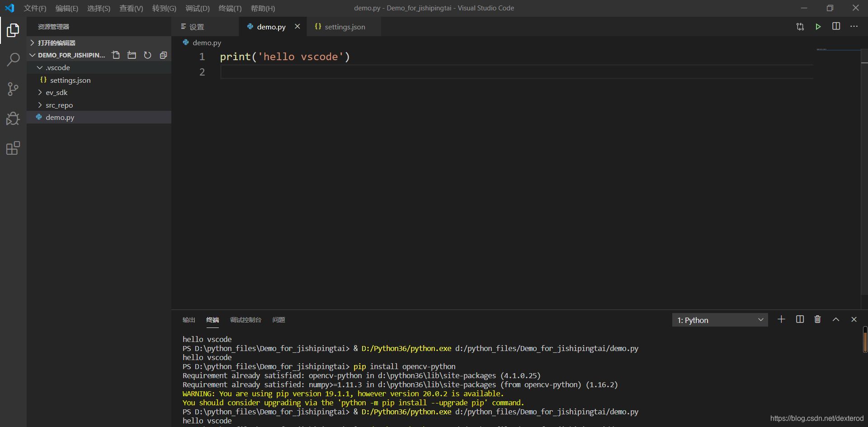Viewport: 868px width, 427px height.
Task: Run Python file with green play icon
Action: [x=818, y=27]
